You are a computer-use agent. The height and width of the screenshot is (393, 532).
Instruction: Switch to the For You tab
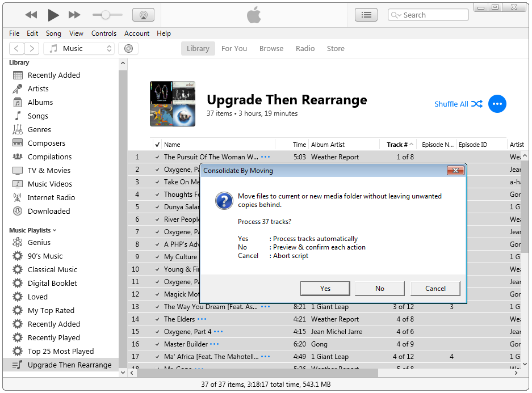[234, 48]
